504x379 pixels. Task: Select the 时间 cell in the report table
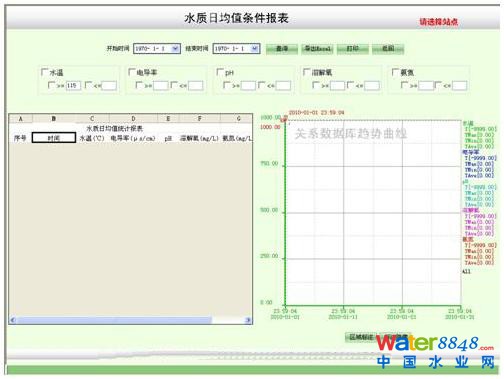pyautogui.click(x=54, y=138)
